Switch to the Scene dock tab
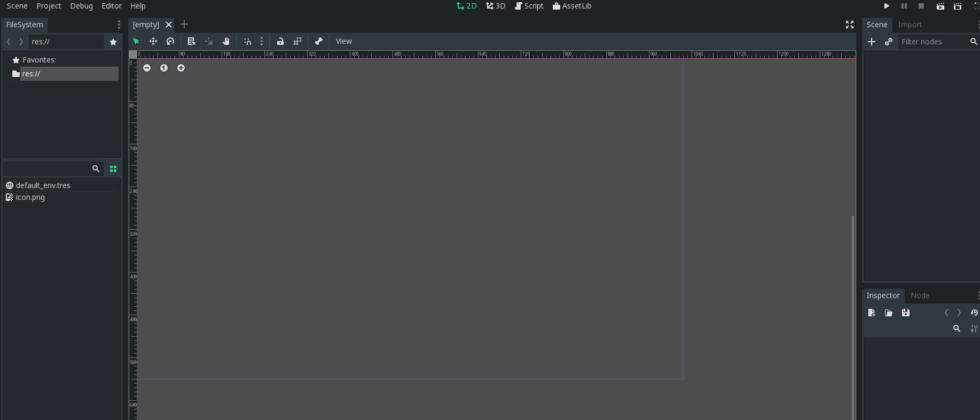The height and width of the screenshot is (420, 980). 877,25
